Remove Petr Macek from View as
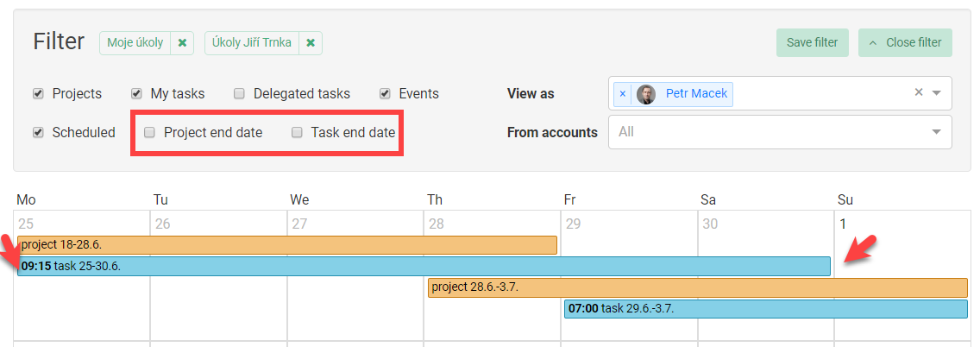This screenshot has height=347, width=980. tap(622, 94)
